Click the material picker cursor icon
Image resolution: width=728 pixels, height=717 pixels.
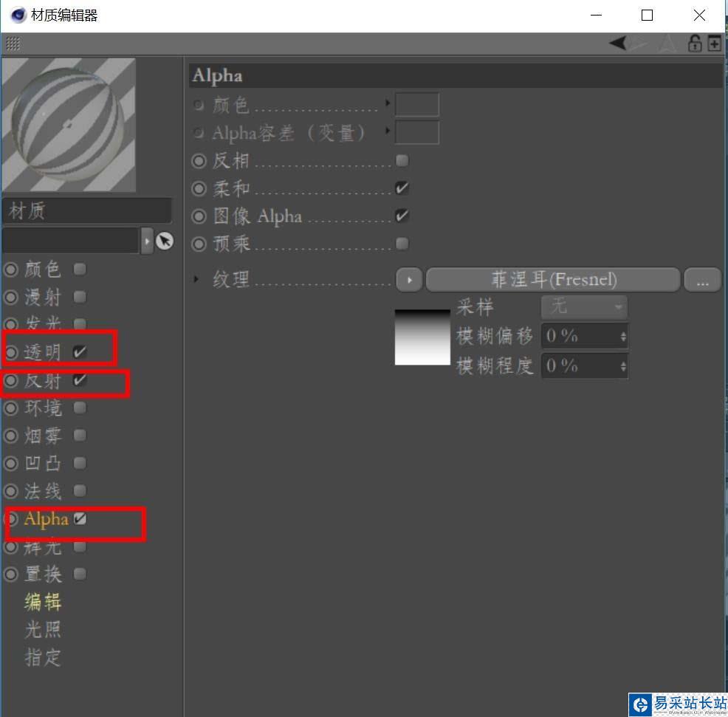(165, 241)
